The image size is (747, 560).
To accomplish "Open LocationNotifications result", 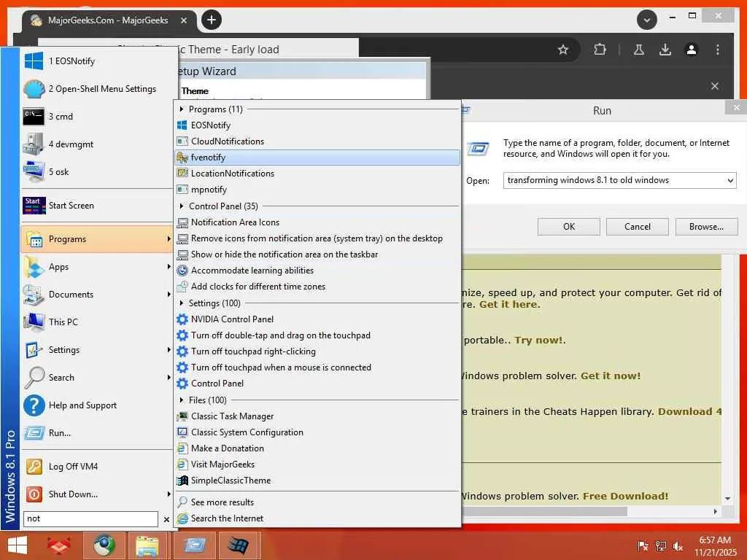I will [317, 174].
